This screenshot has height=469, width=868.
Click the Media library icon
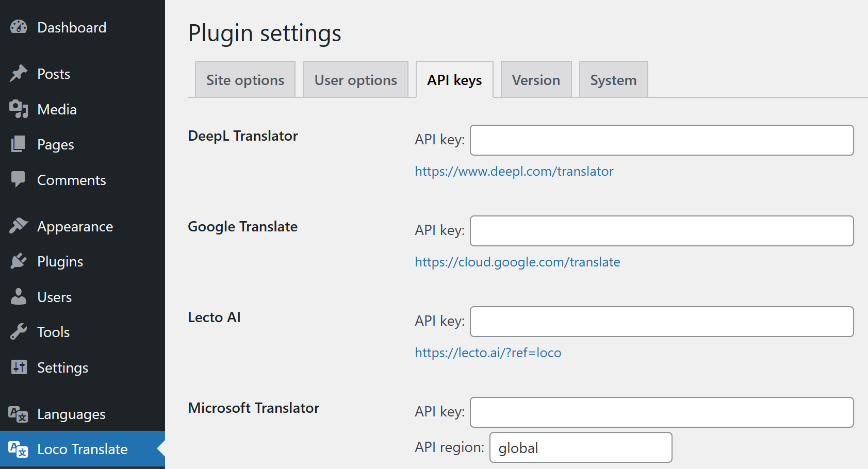(19, 109)
